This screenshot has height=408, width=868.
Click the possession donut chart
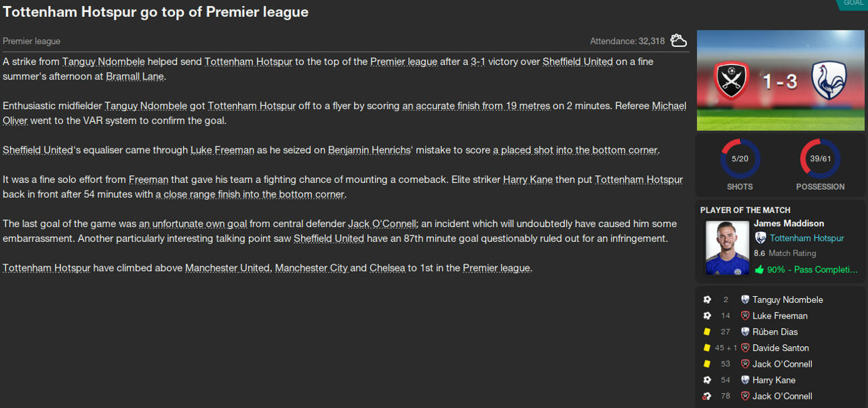(x=820, y=160)
